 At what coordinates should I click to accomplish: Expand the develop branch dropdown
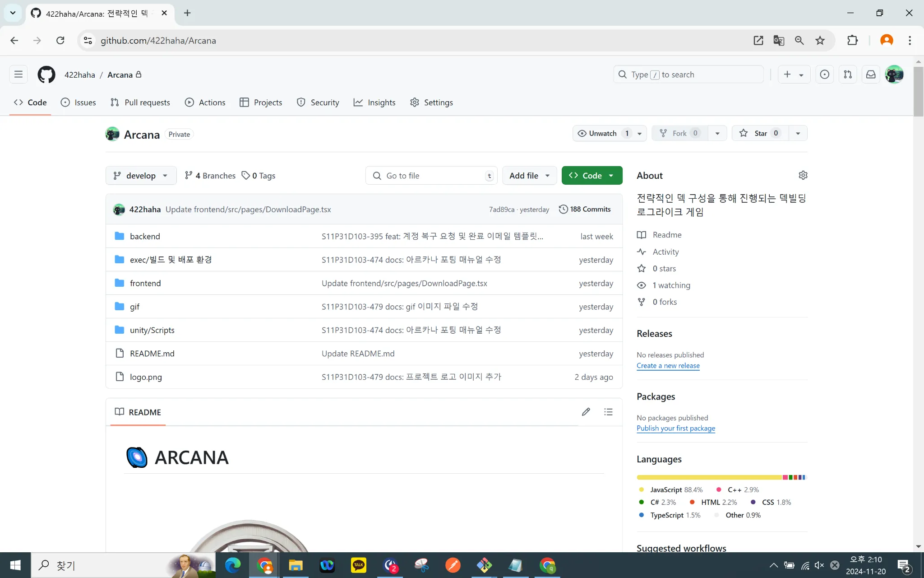141,176
